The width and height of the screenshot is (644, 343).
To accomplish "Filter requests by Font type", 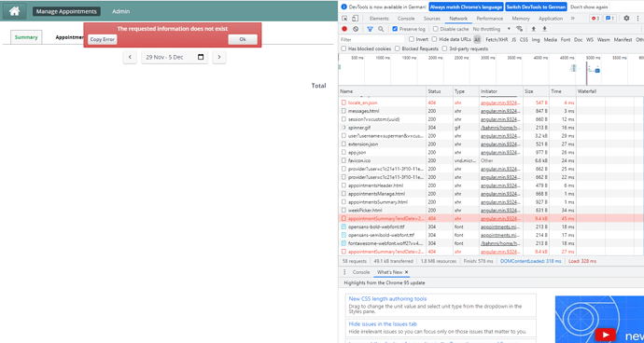I will click(566, 39).
